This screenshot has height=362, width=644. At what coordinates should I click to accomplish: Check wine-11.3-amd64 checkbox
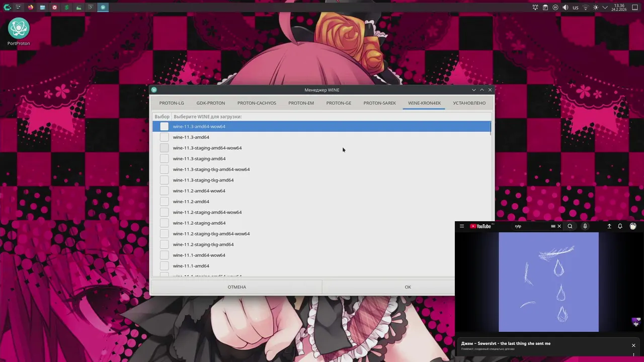click(164, 137)
